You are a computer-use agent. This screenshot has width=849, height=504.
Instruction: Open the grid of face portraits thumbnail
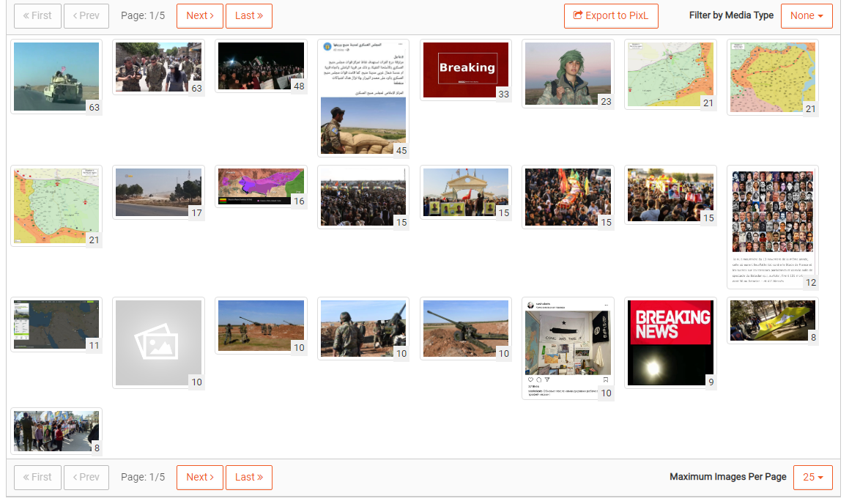click(x=772, y=226)
